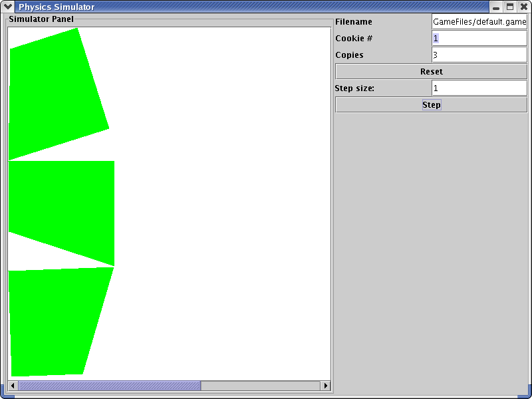Screen dimensions: 532x399
Task: Click the Step button
Action: pos(431,105)
